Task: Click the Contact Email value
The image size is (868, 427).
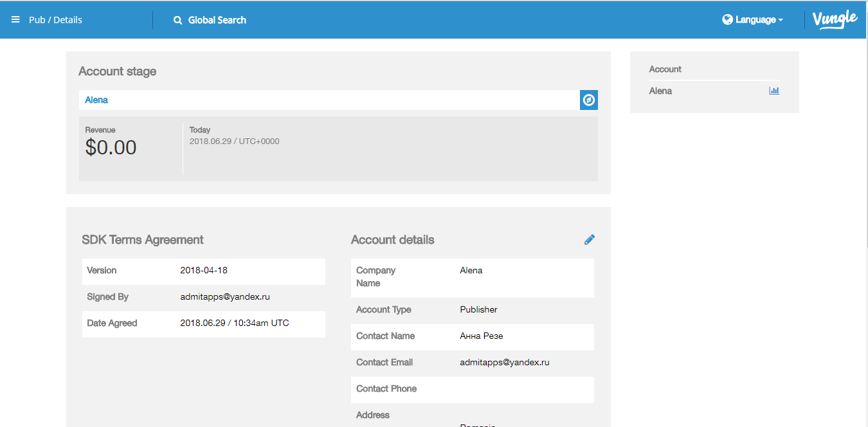Action: pos(504,363)
